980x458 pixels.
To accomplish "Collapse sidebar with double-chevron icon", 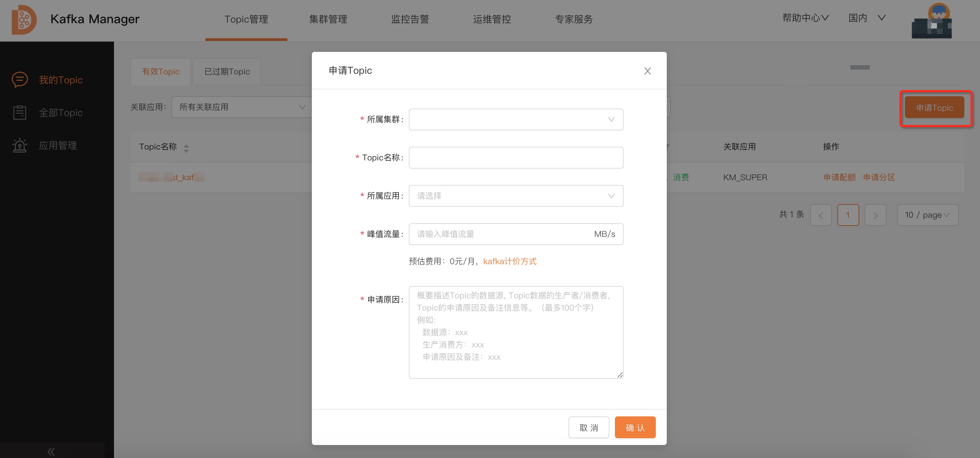I will coord(52,452).
